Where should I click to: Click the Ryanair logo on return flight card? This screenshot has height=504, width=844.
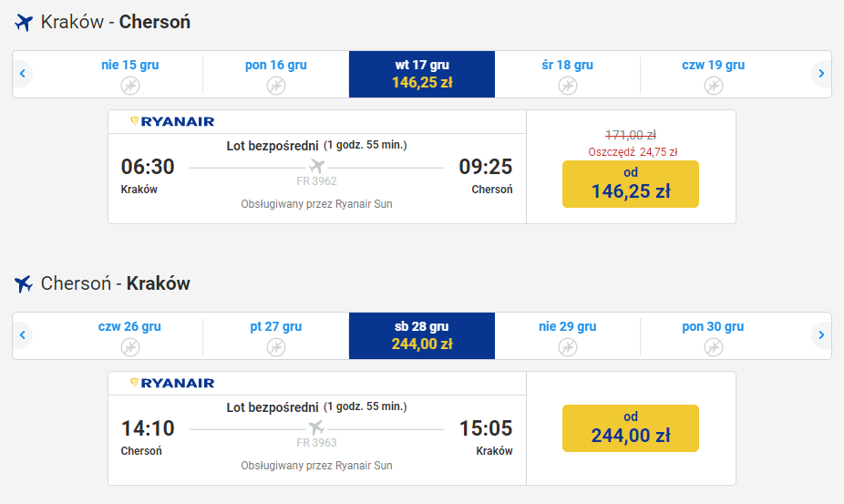[x=172, y=384]
